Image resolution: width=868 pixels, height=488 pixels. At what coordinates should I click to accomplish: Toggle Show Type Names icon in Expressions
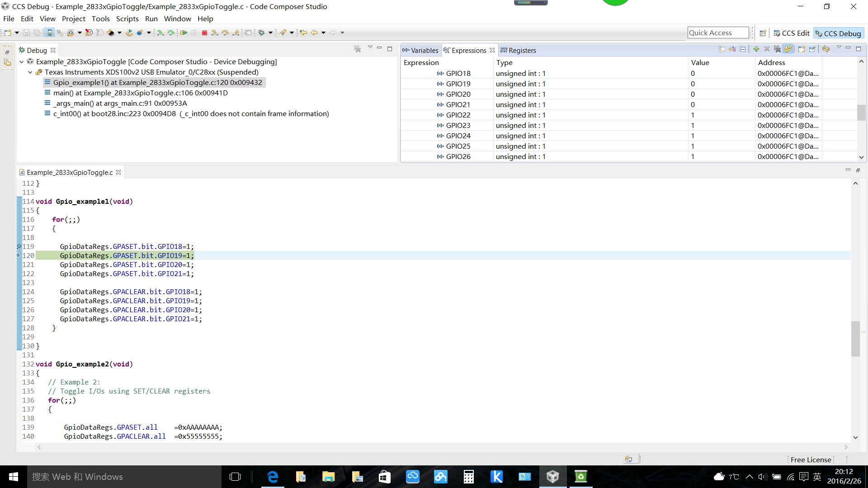[722, 49]
